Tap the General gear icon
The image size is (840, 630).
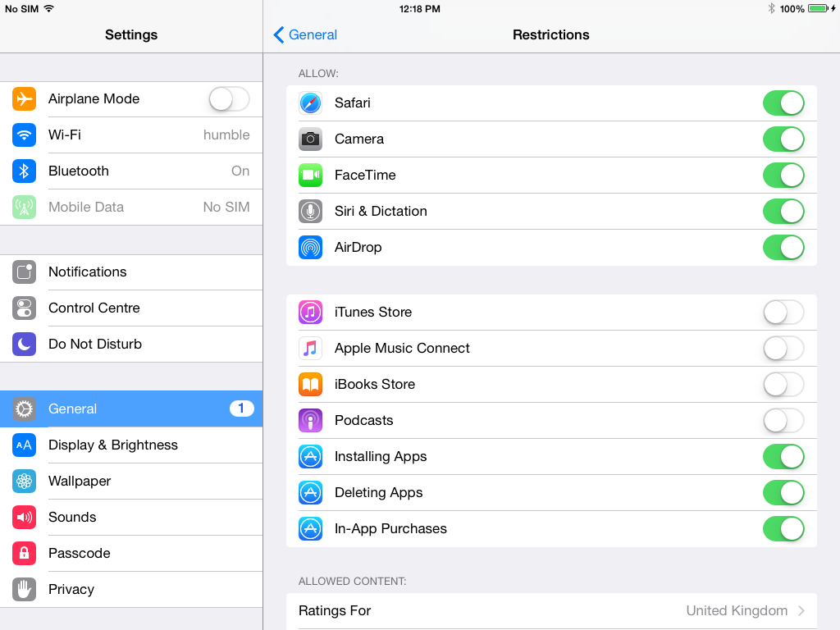(x=24, y=409)
